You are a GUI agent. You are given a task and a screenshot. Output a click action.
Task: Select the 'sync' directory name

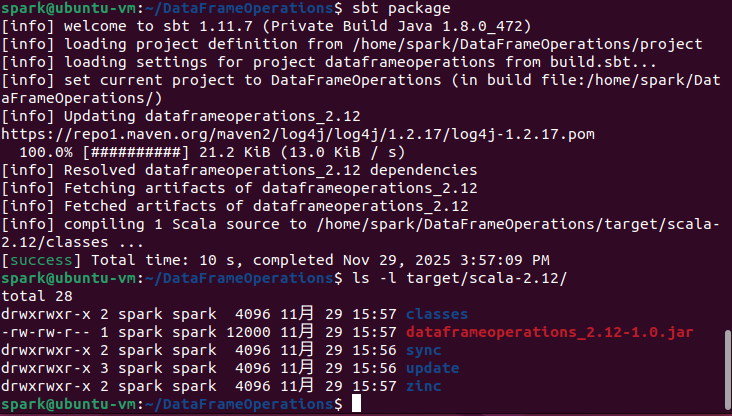[x=423, y=350]
